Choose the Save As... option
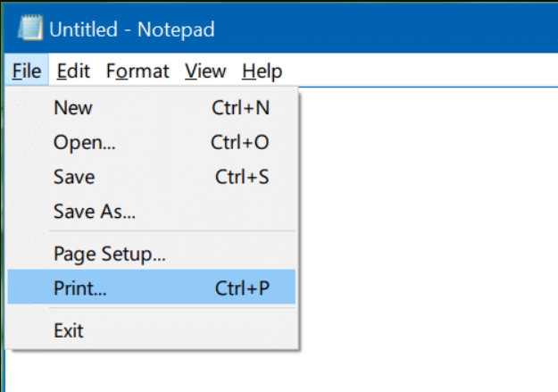The height and width of the screenshot is (392, 558). [x=95, y=212]
